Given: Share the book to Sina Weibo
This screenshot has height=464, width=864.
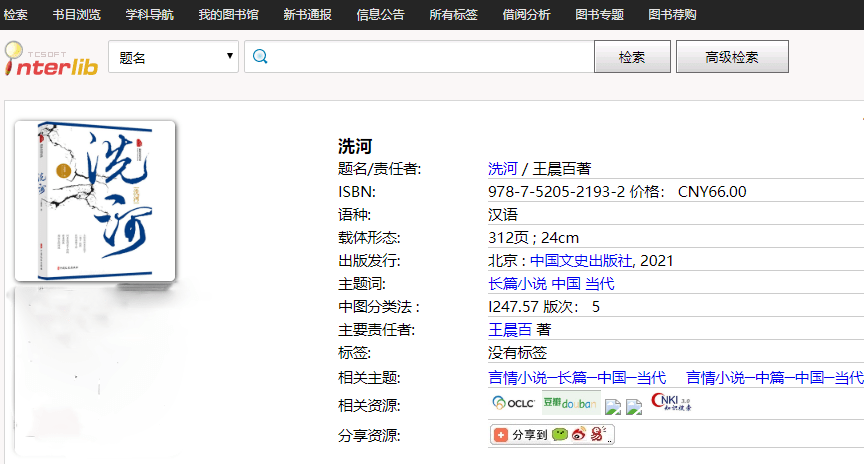Looking at the screenshot, I should pos(579,435).
